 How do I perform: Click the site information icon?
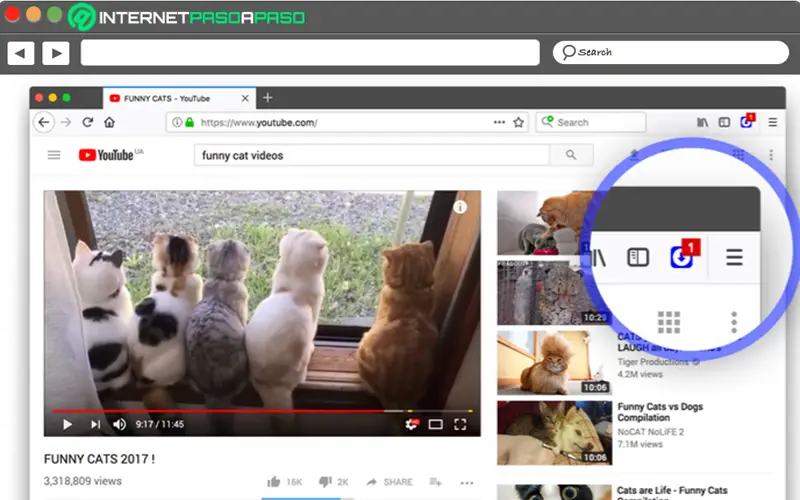point(177,122)
